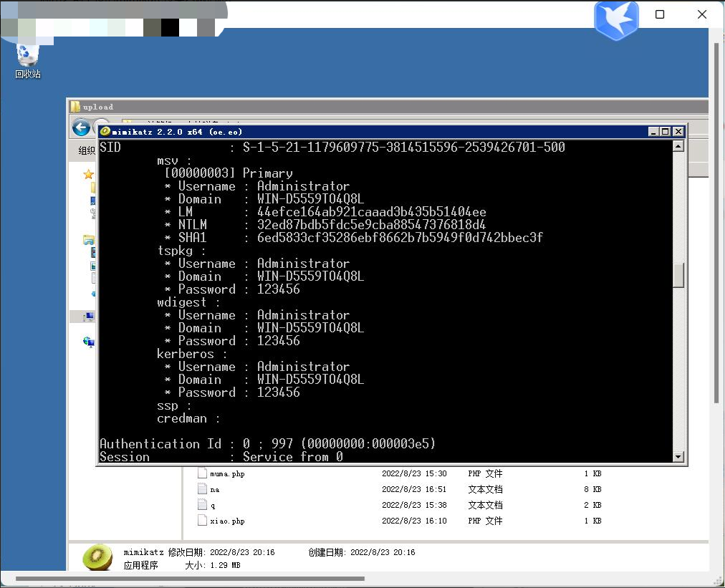Select the Computer icon in navigation pane

tap(89, 317)
